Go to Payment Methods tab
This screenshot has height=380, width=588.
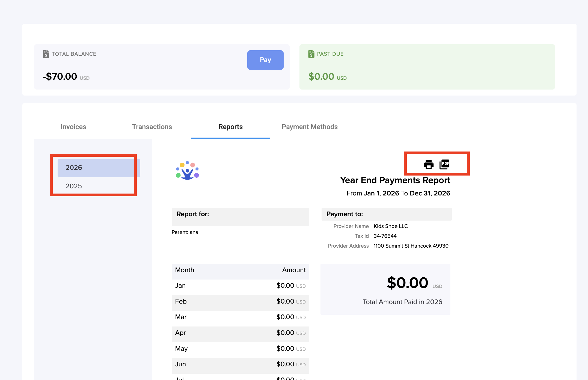tap(310, 127)
